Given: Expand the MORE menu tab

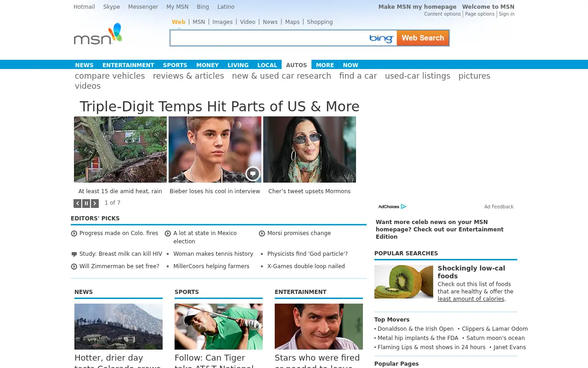Looking at the screenshot, I should [x=325, y=65].
